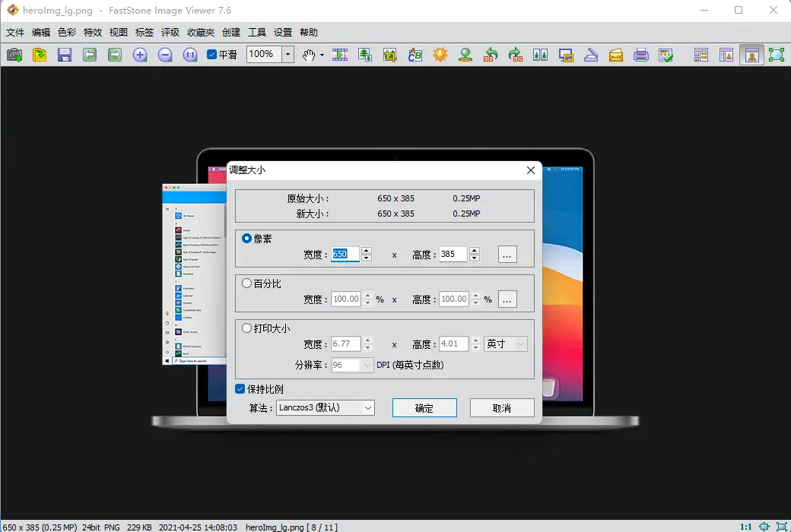
Task: Open the crop board icon
Action: (x=390, y=55)
